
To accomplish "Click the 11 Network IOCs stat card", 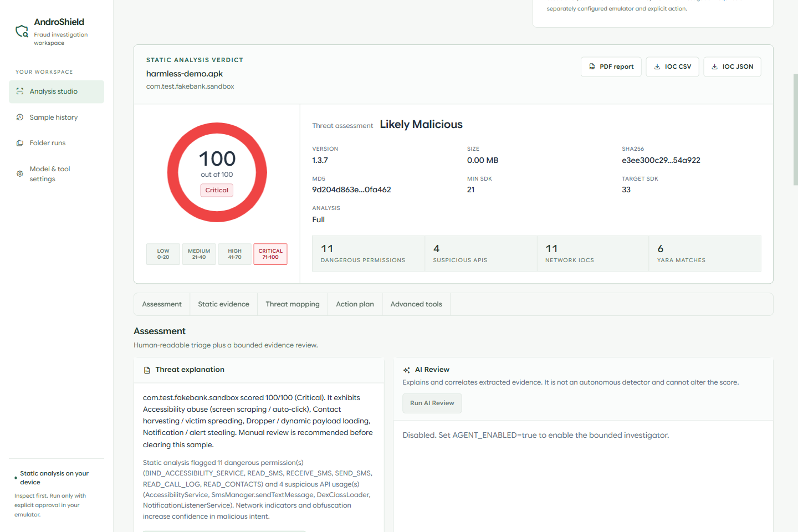I will [x=593, y=254].
